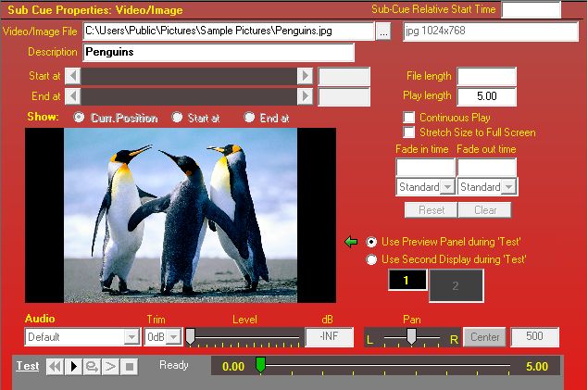This screenshot has height=390, width=588.
Task: Select display screen 2 box
Action: [456, 285]
